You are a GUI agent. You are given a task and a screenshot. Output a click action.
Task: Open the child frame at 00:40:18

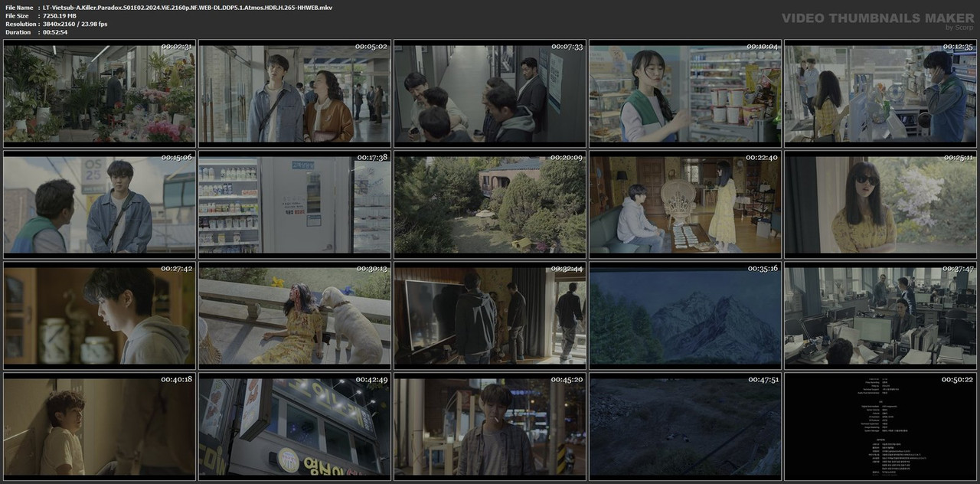click(100, 426)
